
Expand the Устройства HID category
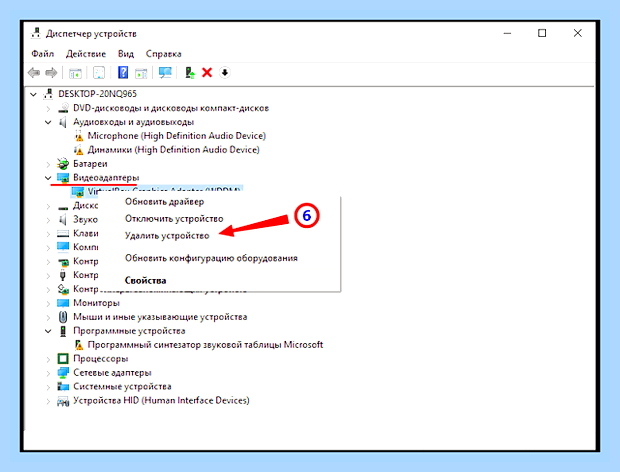click(48, 401)
